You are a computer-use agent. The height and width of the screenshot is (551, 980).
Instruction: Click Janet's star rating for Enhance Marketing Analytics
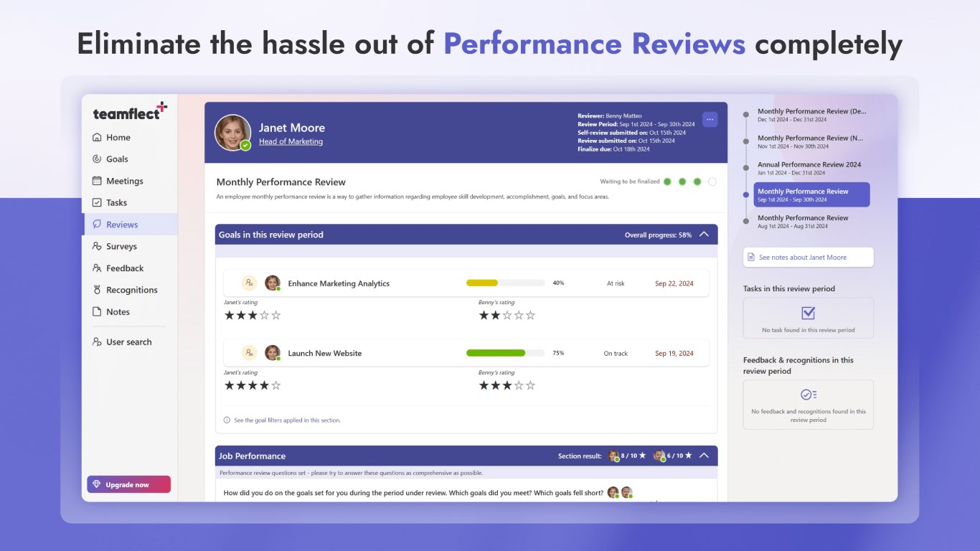(x=253, y=315)
